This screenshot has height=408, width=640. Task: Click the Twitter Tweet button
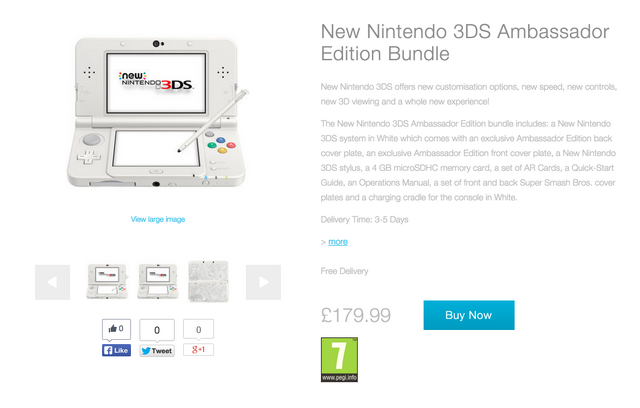tap(157, 351)
